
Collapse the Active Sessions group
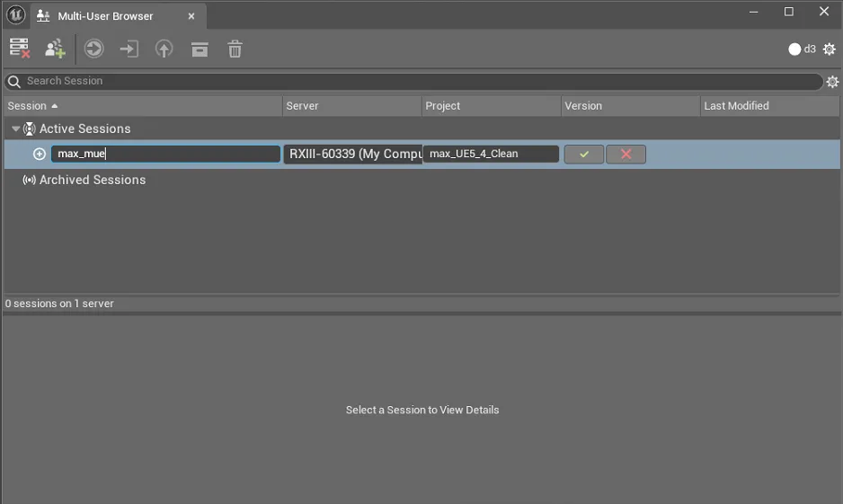click(15, 129)
